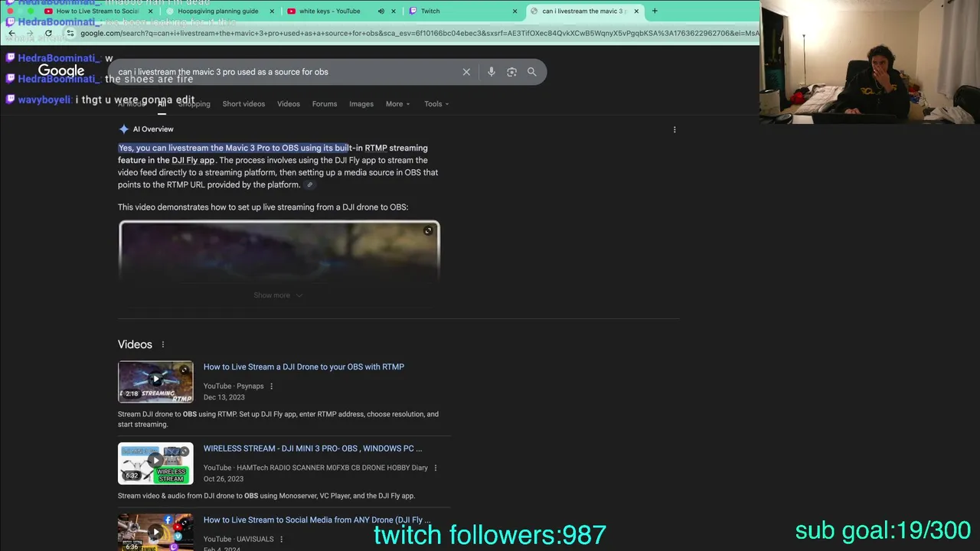The image size is (980, 551).
Task: Close the Hoopsgiving planning guide tab
Action: point(272,11)
